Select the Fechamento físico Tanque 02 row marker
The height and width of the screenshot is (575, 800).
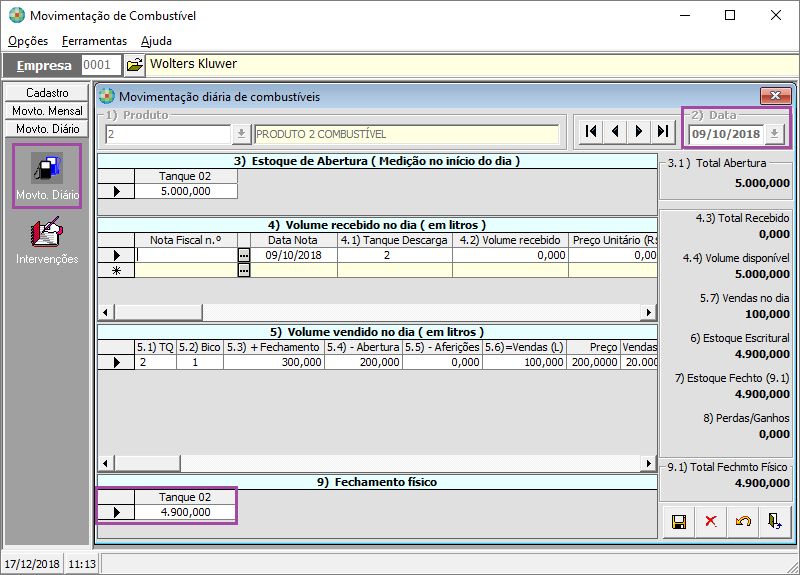click(116, 512)
